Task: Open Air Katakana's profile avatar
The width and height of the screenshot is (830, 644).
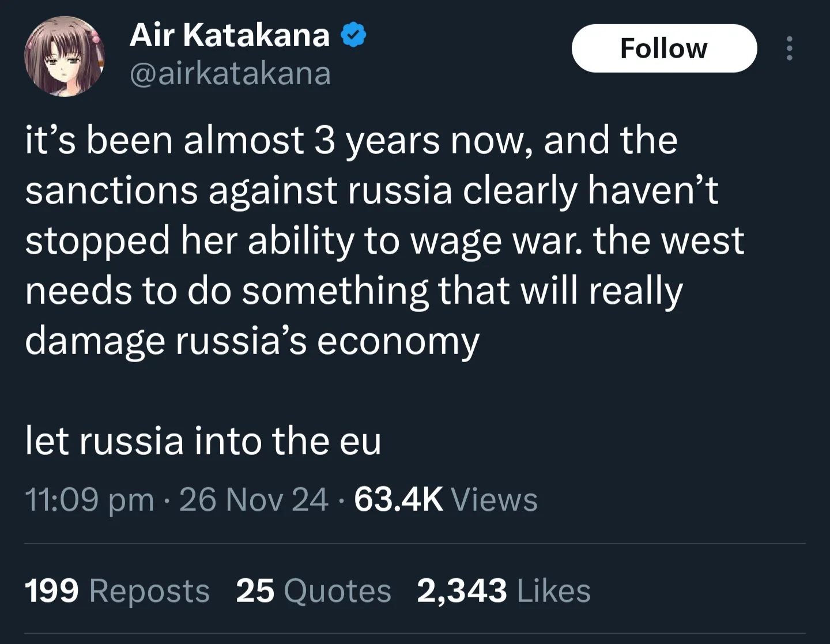Action: (x=65, y=56)
